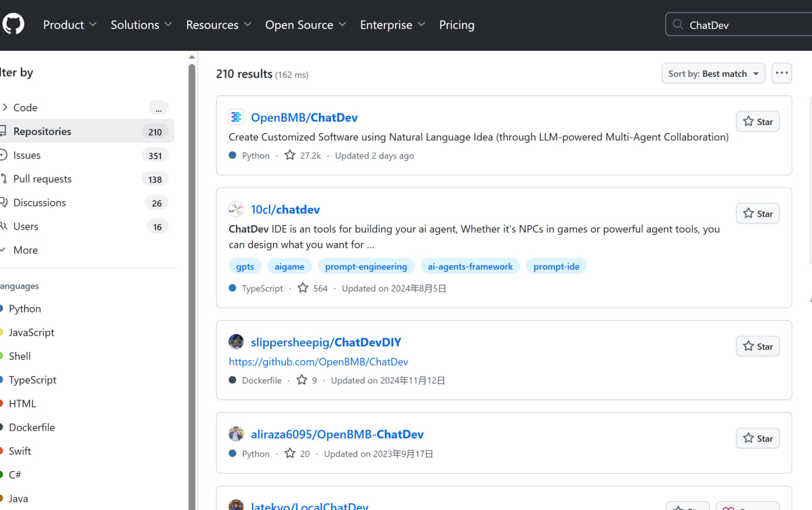Click the magnifier icon in search box
Viewport: 812px width, 510px height.
(678, 25)
